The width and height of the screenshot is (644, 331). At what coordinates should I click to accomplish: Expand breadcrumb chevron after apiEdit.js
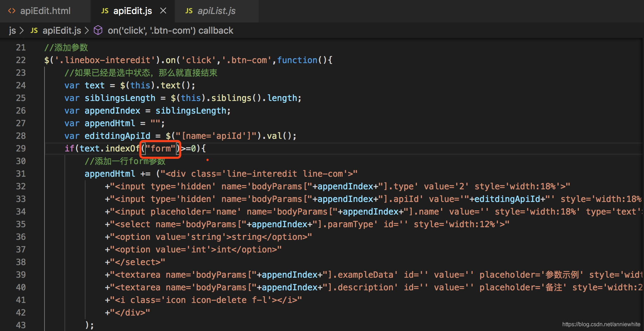click(x=87, y=31)
